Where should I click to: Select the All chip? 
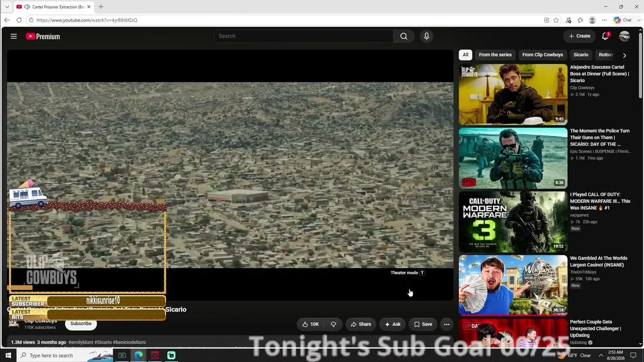pos(465,55)
